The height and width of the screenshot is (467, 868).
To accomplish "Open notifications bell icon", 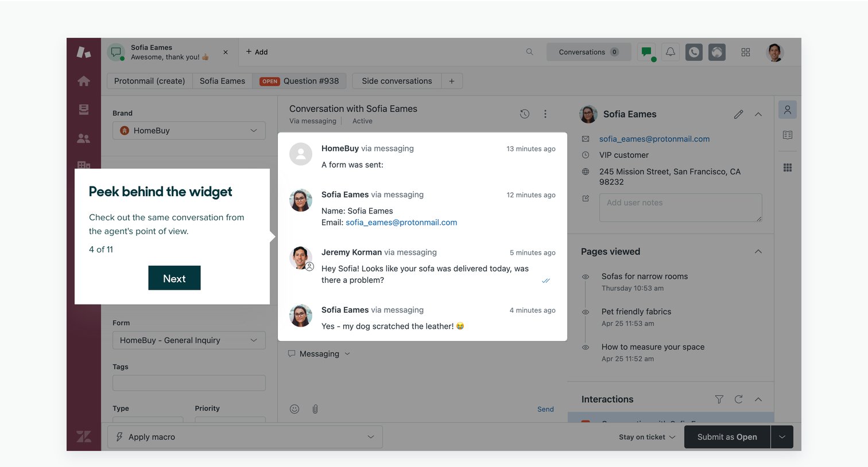I will [x=671, y=52].
